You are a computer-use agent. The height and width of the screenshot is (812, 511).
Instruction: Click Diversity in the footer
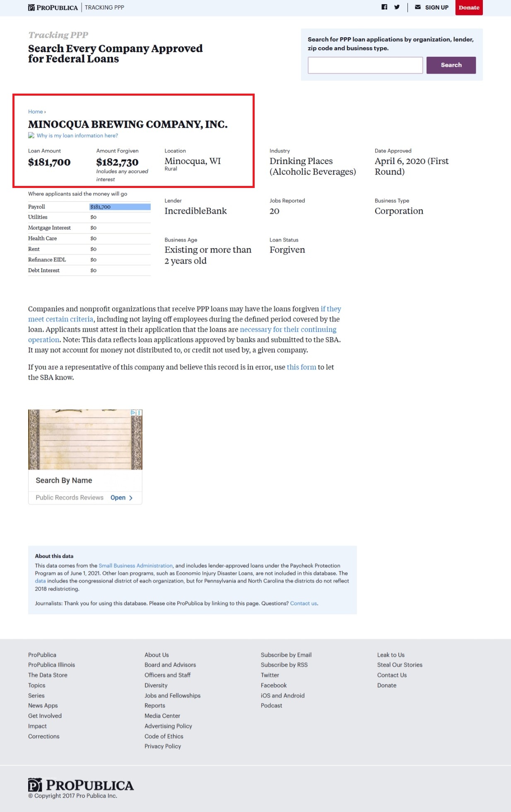[156, 685]
